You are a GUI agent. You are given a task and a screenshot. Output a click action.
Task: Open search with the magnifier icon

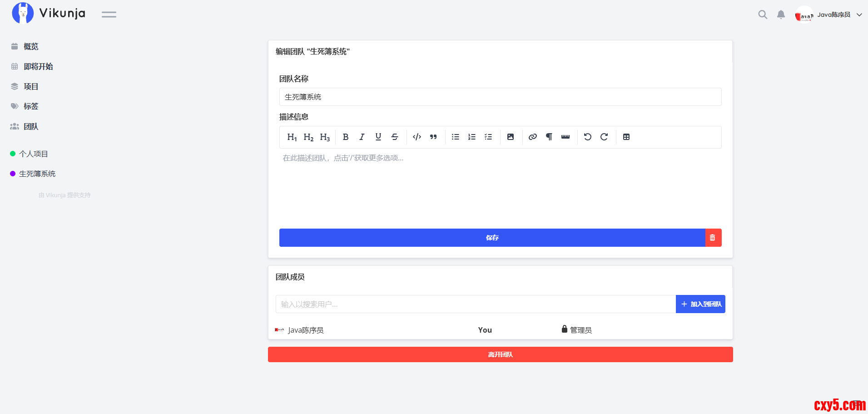(x=763, y=15)
